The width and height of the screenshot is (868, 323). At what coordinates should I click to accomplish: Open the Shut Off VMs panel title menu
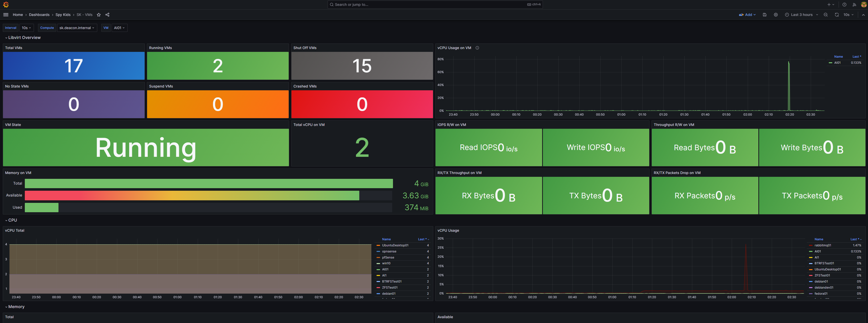tap(305, 48)
